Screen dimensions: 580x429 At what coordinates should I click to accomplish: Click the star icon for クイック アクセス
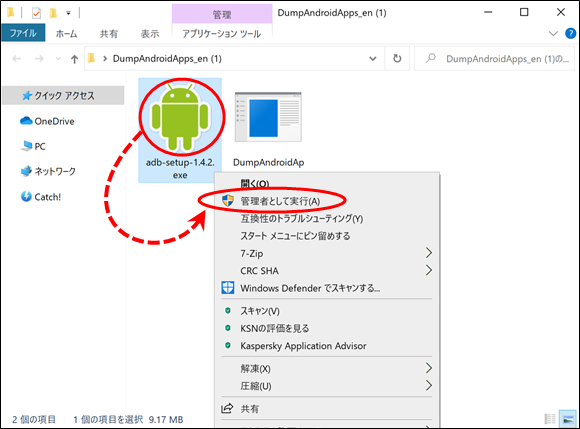pos(27,96)
